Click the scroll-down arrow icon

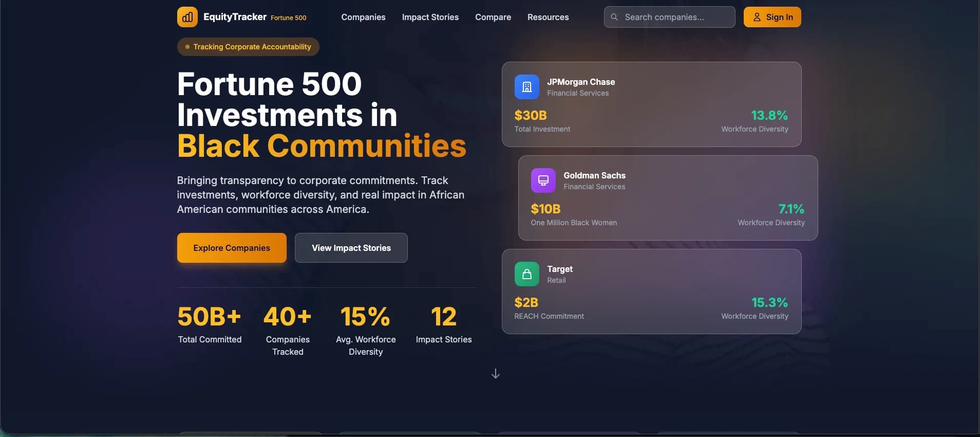[x=495, y=374]
